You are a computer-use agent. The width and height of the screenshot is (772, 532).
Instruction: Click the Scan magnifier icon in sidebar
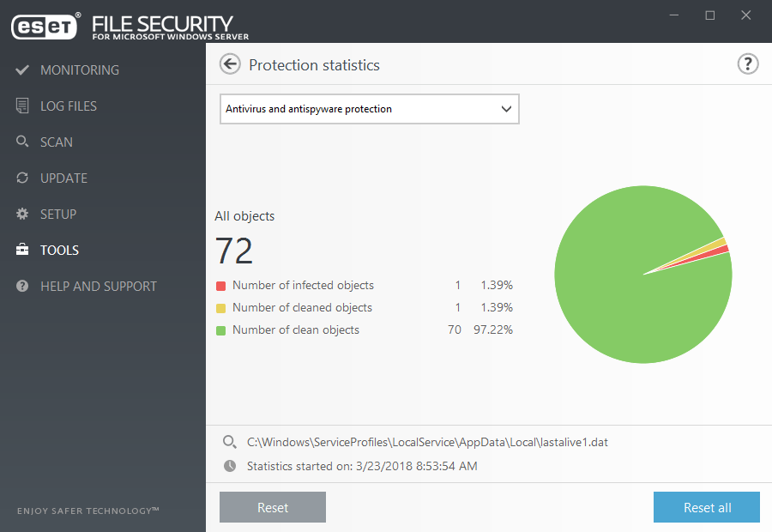point(22,142)
